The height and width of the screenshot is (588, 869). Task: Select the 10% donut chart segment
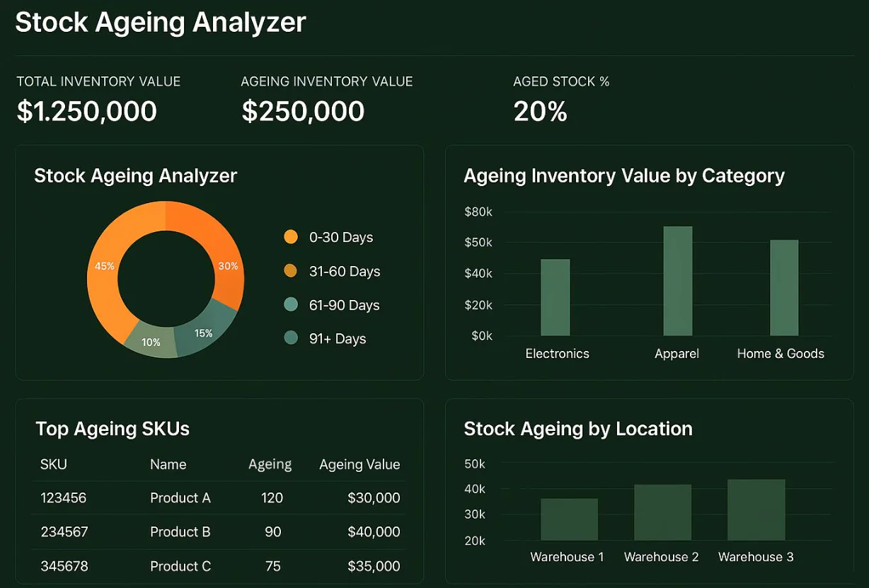pos(150,342)
